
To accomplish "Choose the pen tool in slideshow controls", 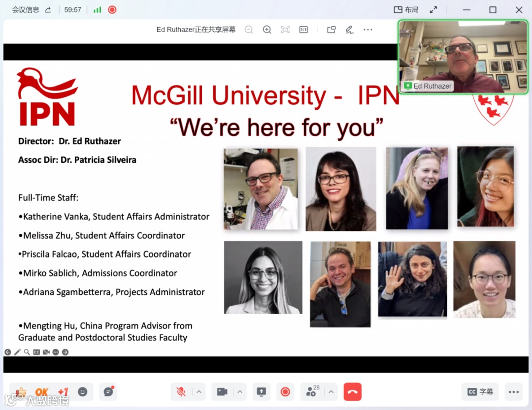I will 17,352.
